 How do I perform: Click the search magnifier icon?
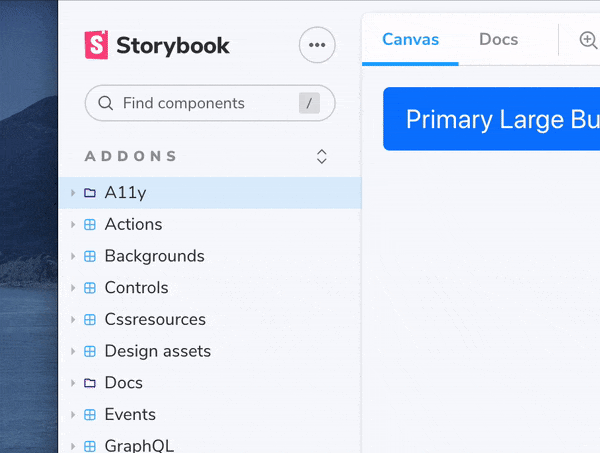click(105, 103)
